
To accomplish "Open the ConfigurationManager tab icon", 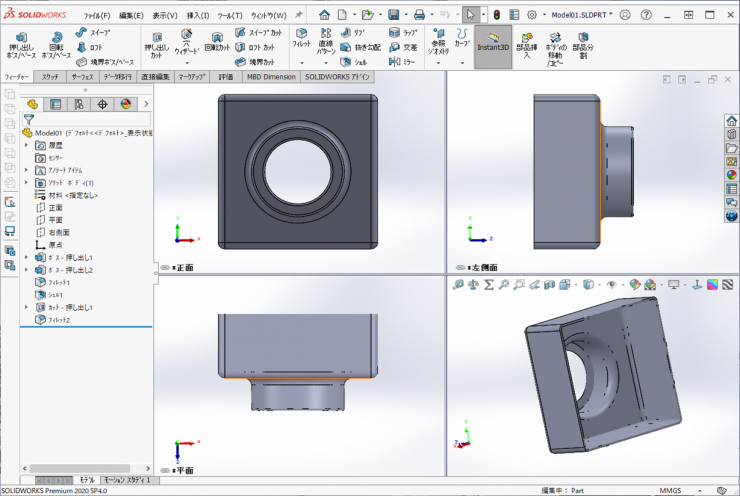I will (x=79, y=103).
